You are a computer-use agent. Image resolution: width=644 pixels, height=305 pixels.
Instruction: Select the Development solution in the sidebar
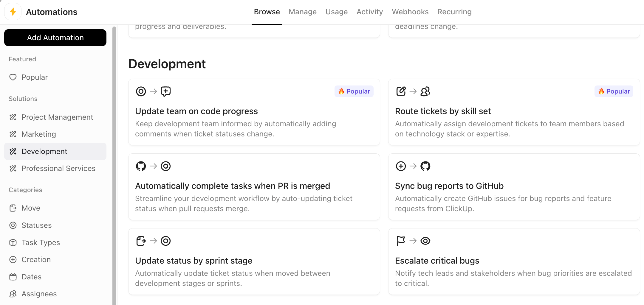(44, 151)
